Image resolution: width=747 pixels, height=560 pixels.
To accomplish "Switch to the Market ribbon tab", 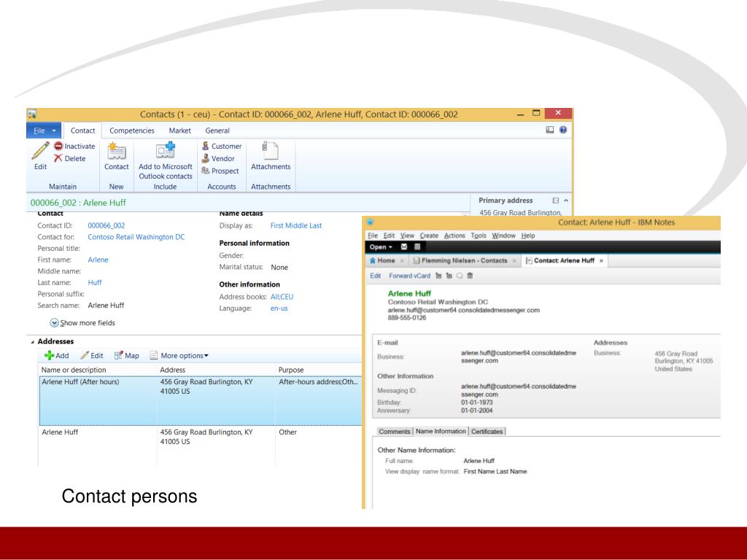I will [179, 131].
